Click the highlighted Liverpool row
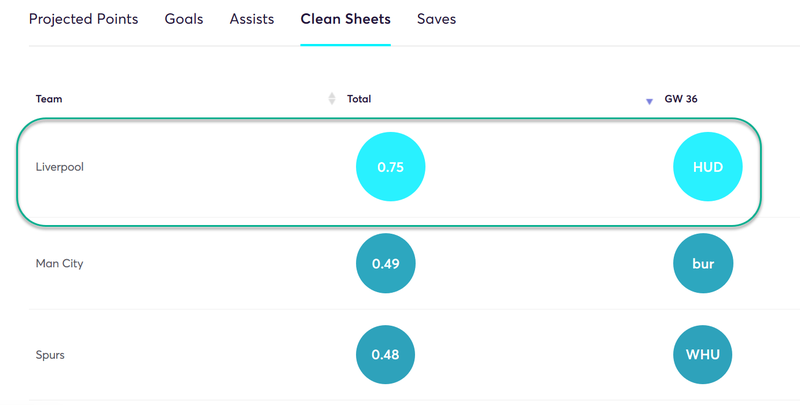Image resolution: width=800 pixels, height=405 pixels. point(389,172)
